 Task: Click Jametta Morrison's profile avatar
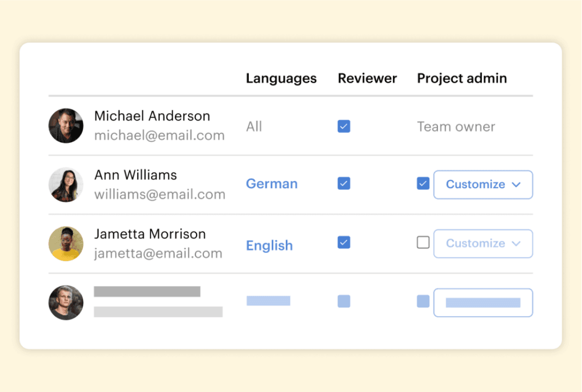coord(66,244)
